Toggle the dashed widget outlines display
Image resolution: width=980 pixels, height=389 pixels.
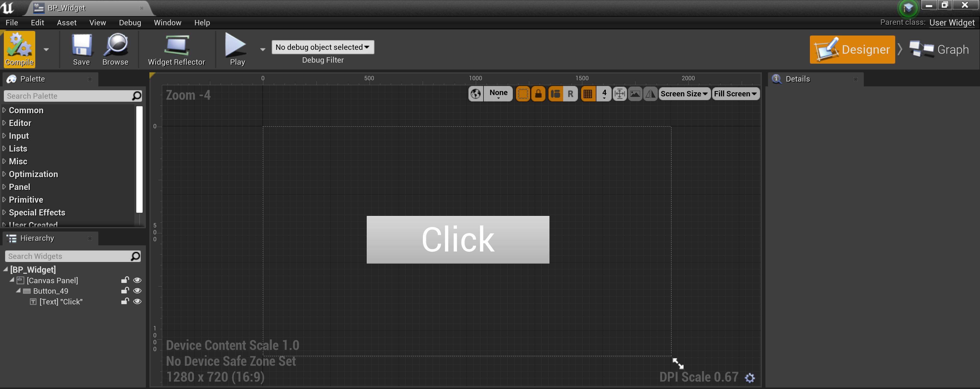coord(523,94)
